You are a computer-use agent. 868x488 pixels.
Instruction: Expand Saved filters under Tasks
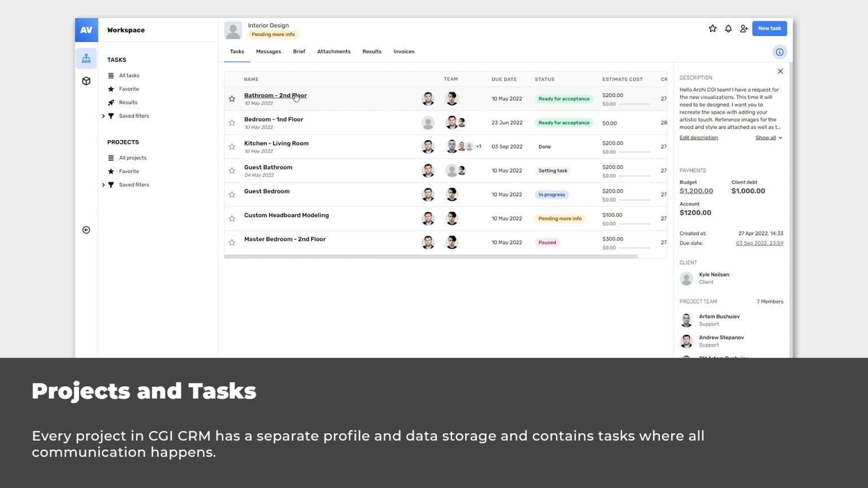[x=103, y=116]
